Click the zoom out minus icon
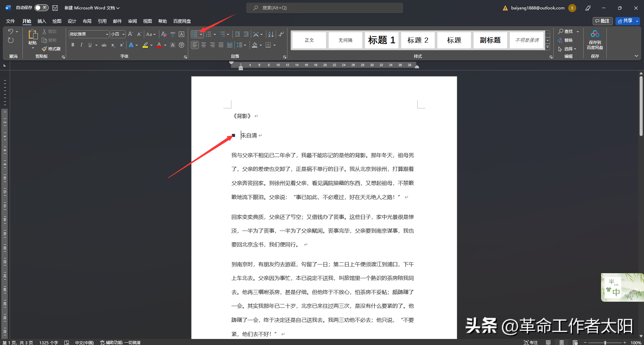Viewport: 644px width, 345px height. pos(585,343)
